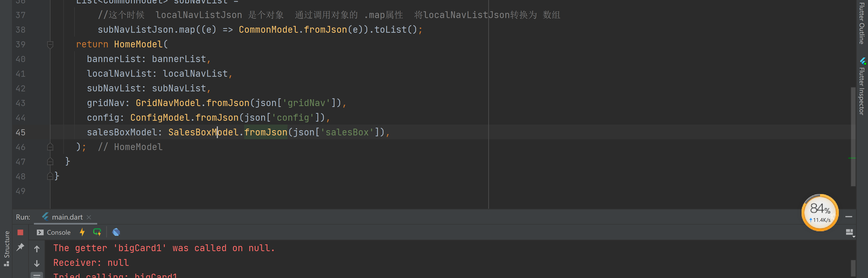The height and width of the screenshot is (278, 868).
Task: Stop the running app with red square
Action: pos(20,232)
